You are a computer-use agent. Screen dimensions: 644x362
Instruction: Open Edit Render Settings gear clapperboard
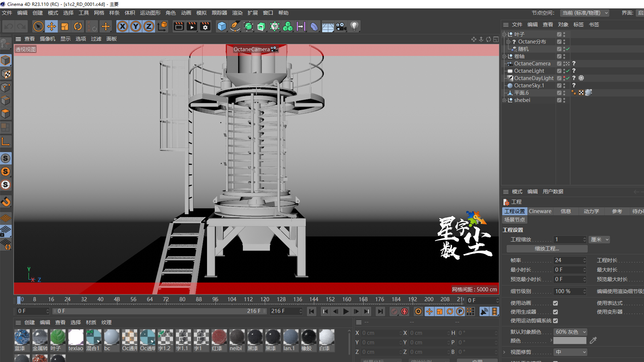tap(205, 26)
